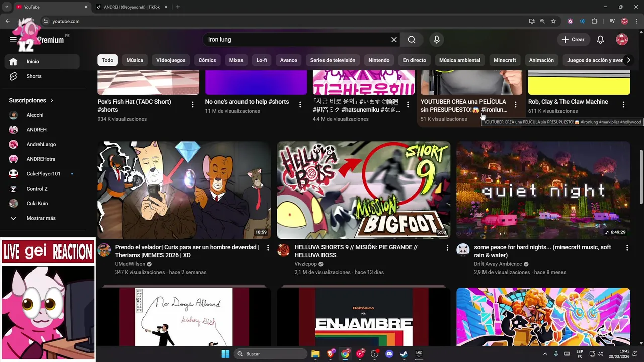The height and width of the screenshot is (362, 644).
Task: Show hidden system tray icons
Action: tap(545, 354)
